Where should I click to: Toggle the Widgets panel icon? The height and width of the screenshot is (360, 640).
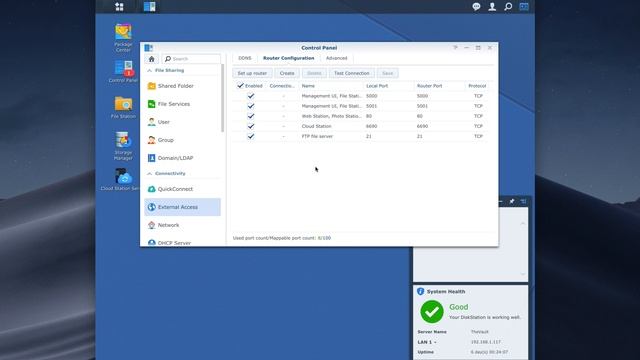[x=524, y=7]
